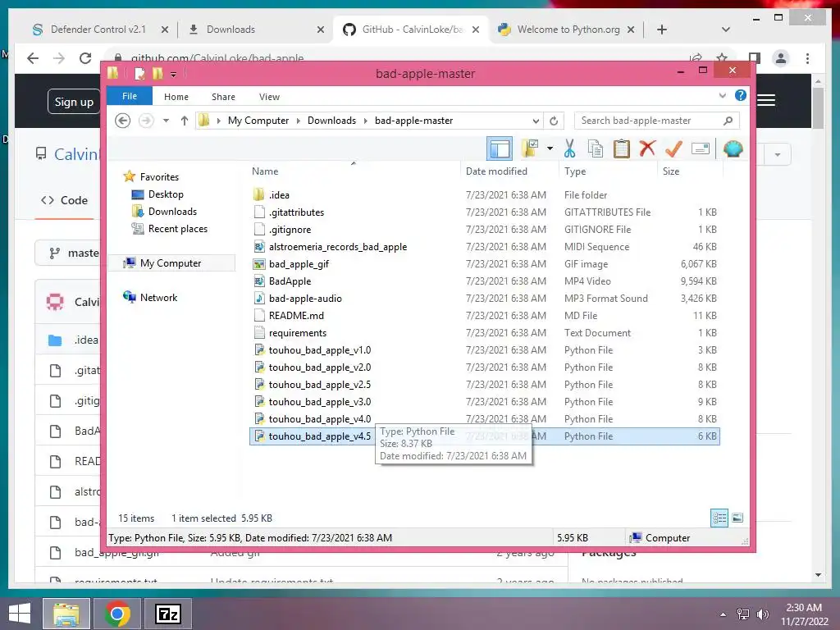Click the Paste clipboard icon
Viewport: 840px width, 630px height.
click(x=622, y=148)
